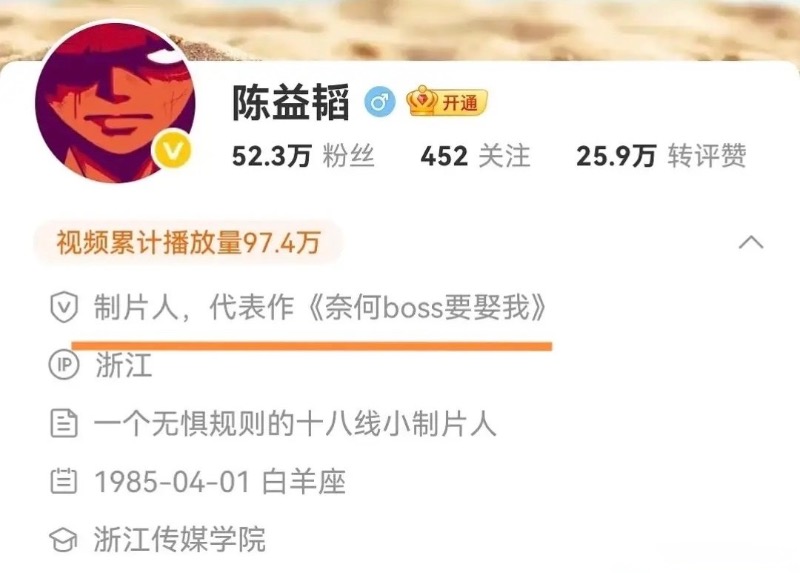Open the 制片人 代表作 certification description

320,308
